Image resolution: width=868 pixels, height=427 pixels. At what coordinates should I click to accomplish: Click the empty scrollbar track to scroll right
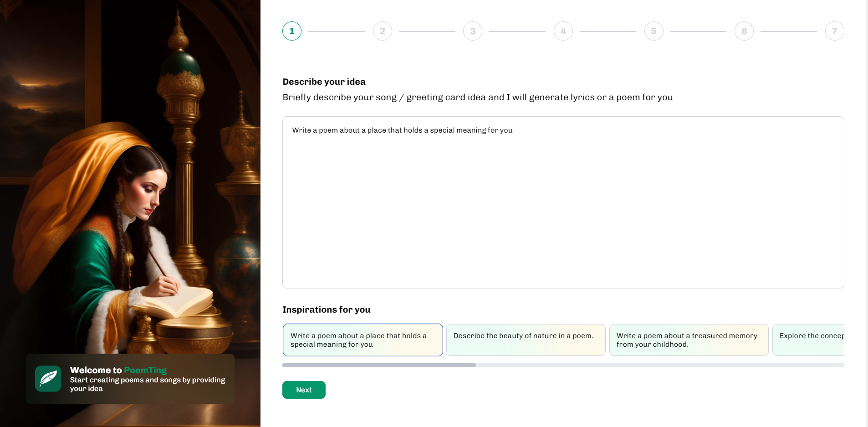[x=660, y=365]
